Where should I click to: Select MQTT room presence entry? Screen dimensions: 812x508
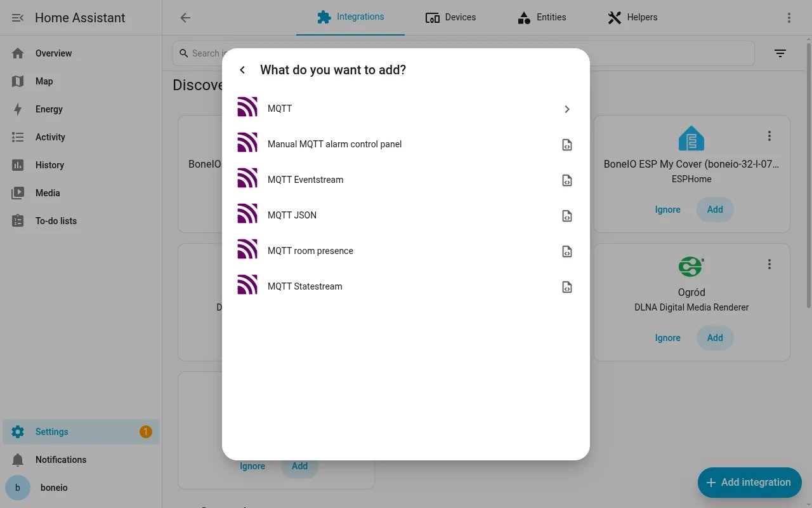point(406,251)
